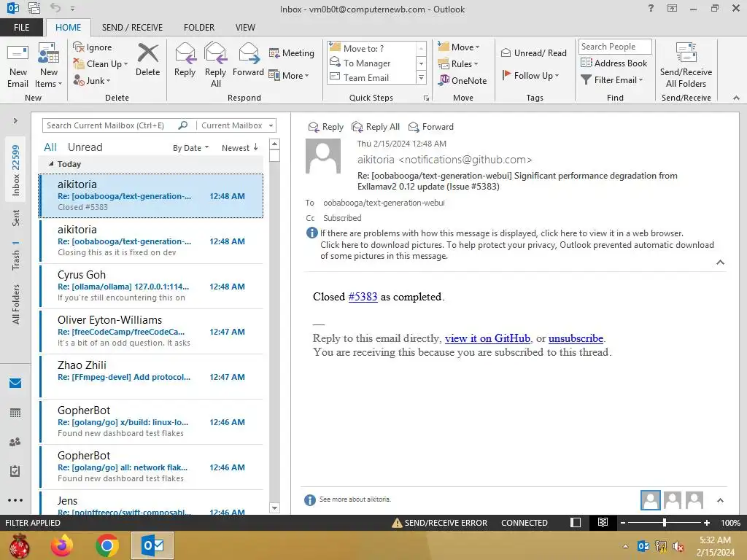Switch to the VIEW tab
747x560 pixels.
click(x=245, y=27)
